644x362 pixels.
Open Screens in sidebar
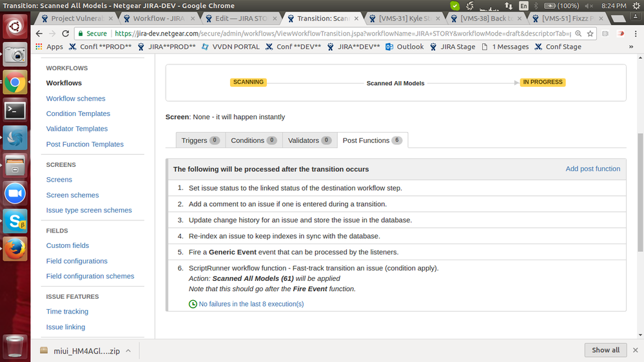(x=59, y=179)
